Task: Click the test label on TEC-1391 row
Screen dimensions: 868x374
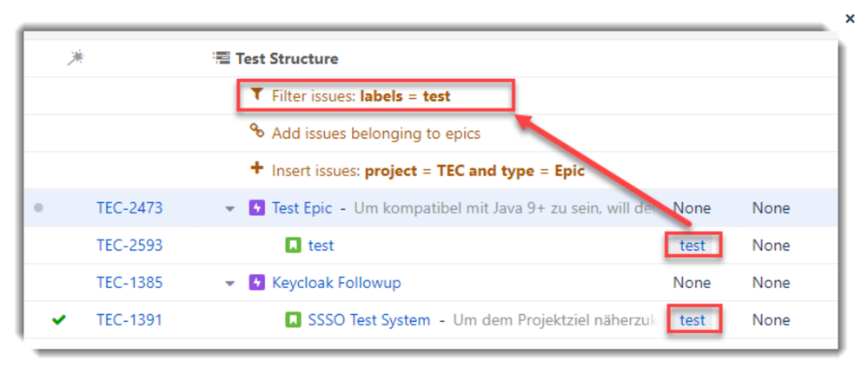Action: click(x=692, y=320)
